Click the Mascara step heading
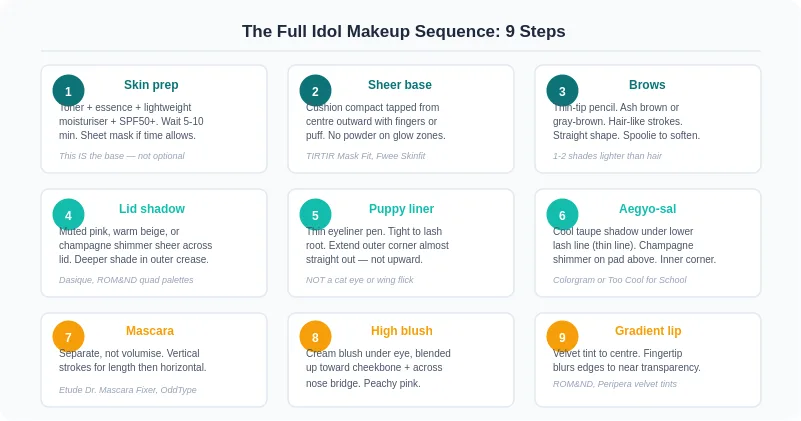801x421 pixels. pos(150,331)
